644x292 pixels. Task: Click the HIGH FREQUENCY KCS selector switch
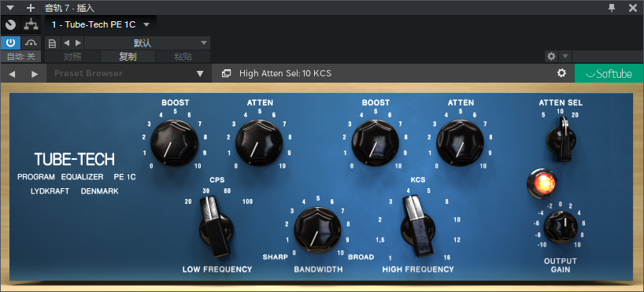418,227
